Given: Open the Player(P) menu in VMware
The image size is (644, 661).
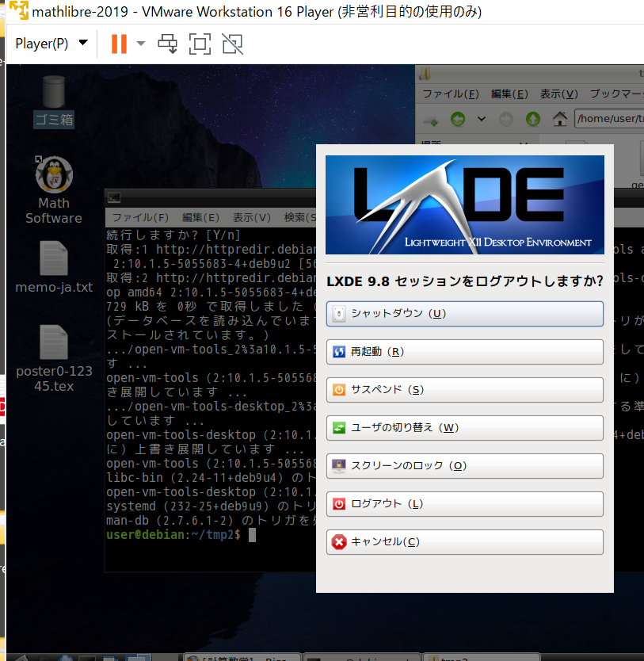Looking at the screenshot, I should click(51, 44).
